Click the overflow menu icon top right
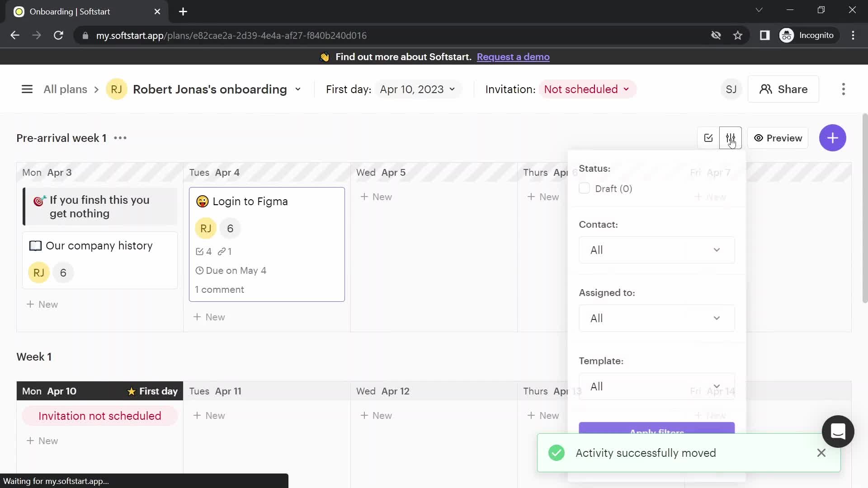 tap(844, 89)
